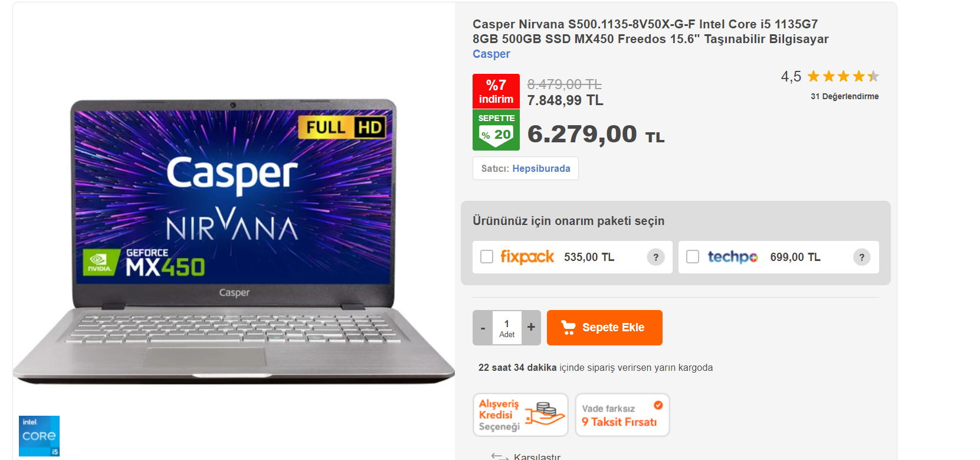
Task: Enable the fixpack repair package checkbox
Action: pos(487,257)
